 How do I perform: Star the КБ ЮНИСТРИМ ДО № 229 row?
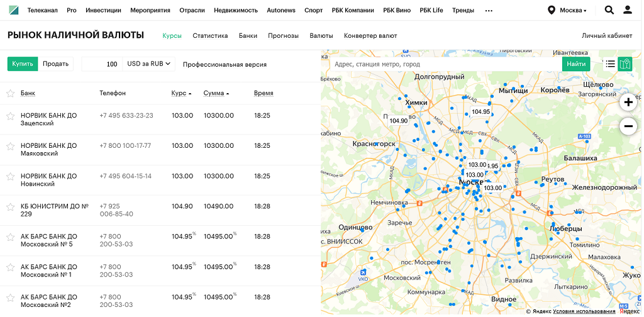click(x=10, y=207)
